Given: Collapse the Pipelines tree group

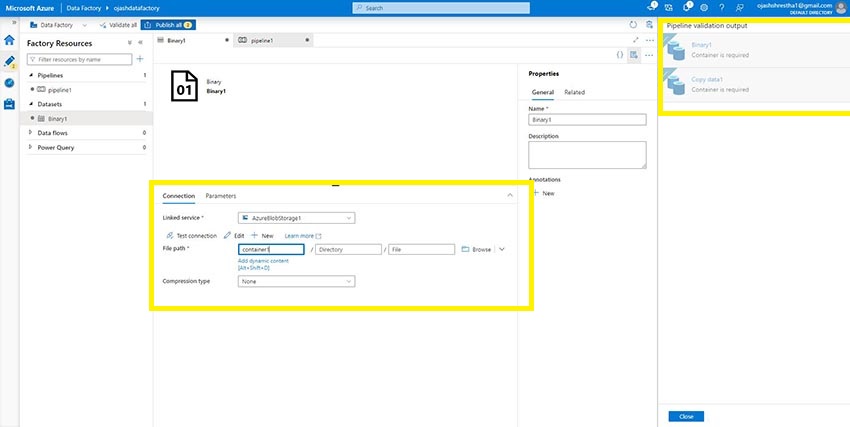Looking at the screenshot, I should (30, 75).
